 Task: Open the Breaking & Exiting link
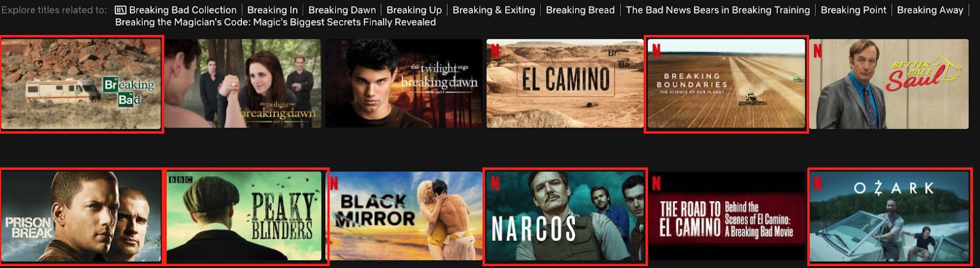[x=494, y=10]
